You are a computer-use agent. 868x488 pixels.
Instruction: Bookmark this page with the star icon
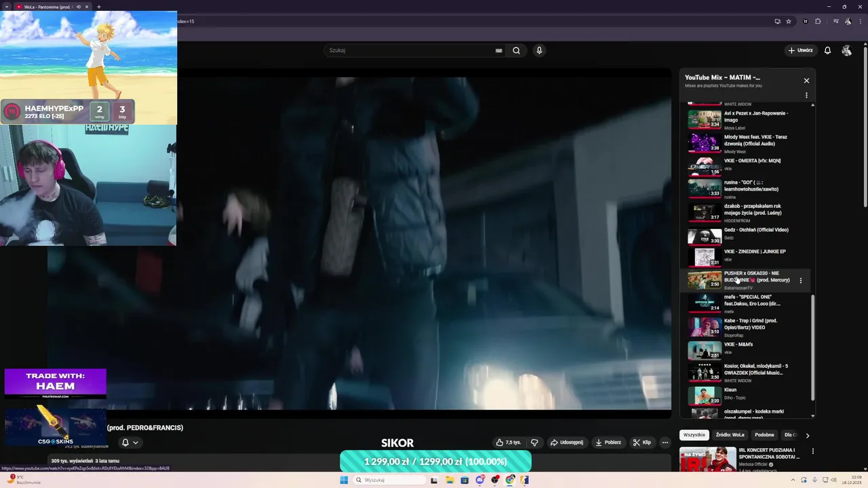pyautogui.click(x=789, y=21)
